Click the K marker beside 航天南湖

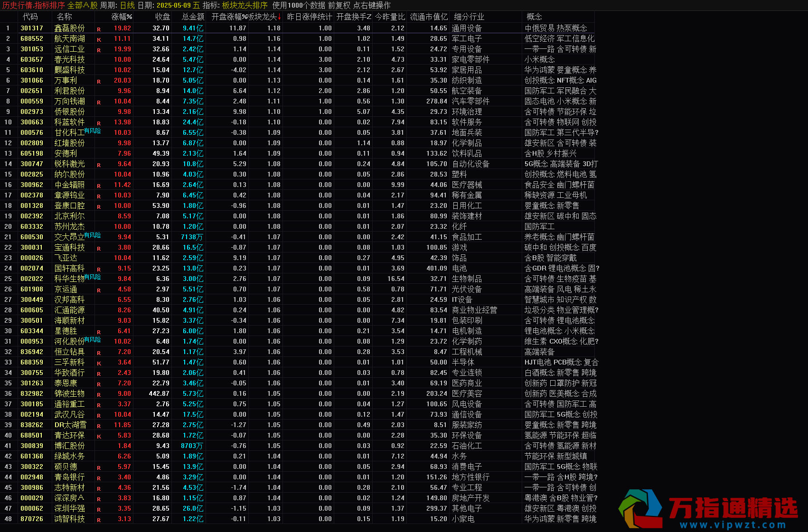click(99, 40)
